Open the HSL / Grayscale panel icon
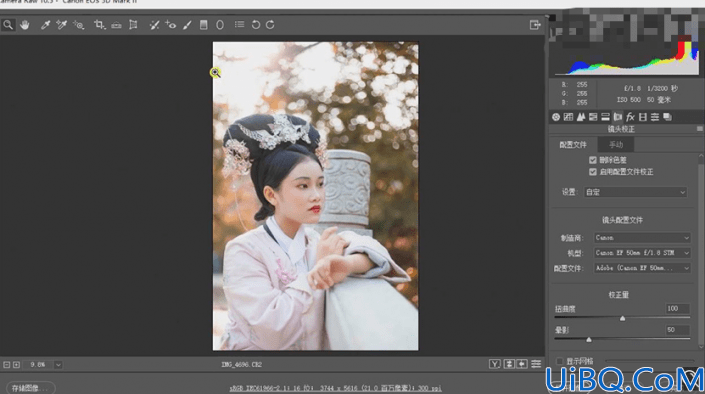 (593, 117)
